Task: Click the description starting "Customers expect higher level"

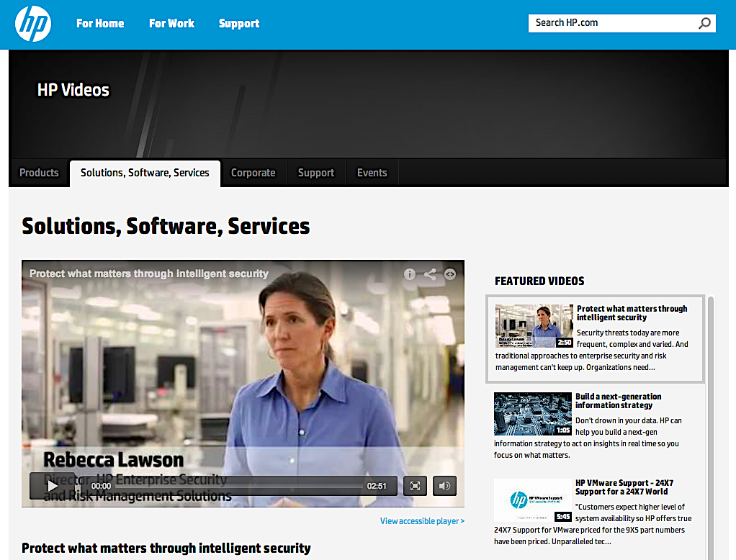Action: (593, 524)
